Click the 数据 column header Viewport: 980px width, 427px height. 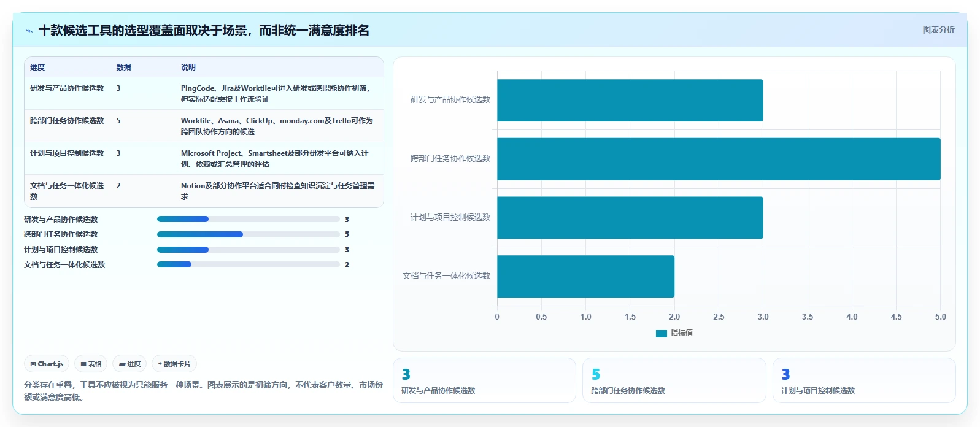click(x=123, y=67)
